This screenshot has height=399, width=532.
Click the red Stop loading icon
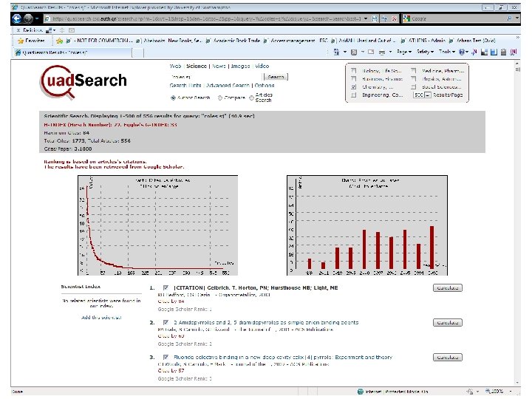(394, 18)
